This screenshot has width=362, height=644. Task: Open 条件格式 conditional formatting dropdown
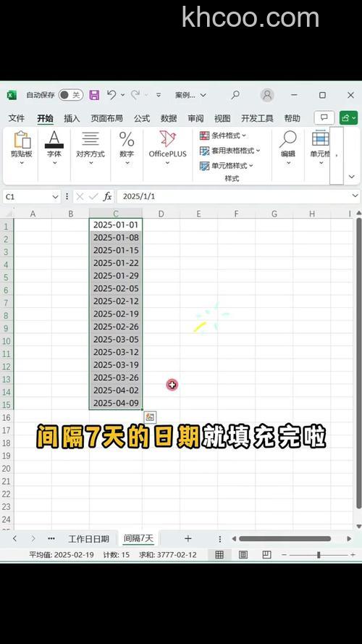pos(223,135)
